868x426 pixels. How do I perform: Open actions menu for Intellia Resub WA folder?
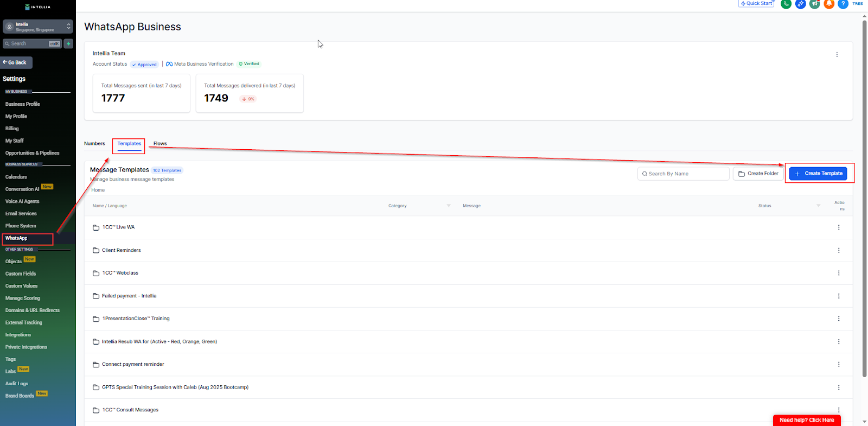click(839, 341)
